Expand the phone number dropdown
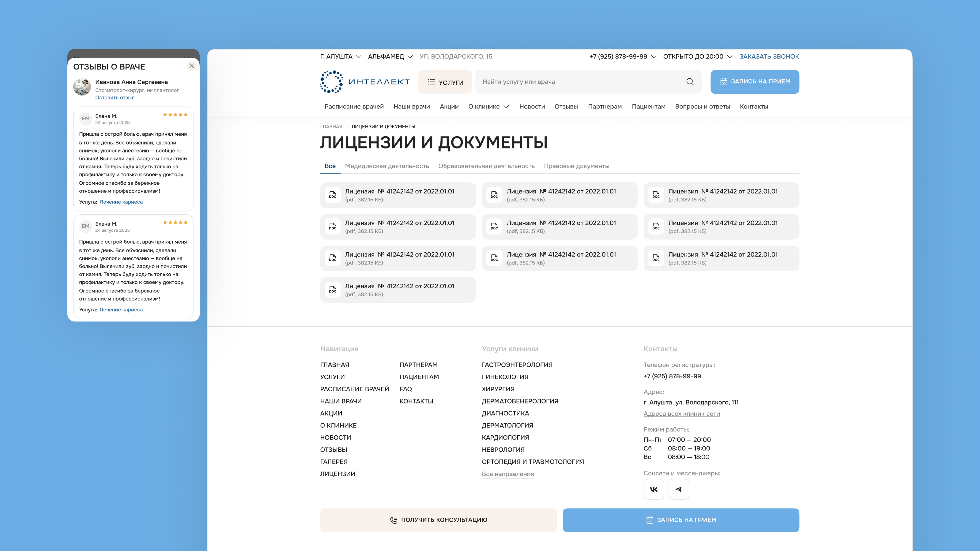The width and height of the screenshot is (980, 551). 623,57
